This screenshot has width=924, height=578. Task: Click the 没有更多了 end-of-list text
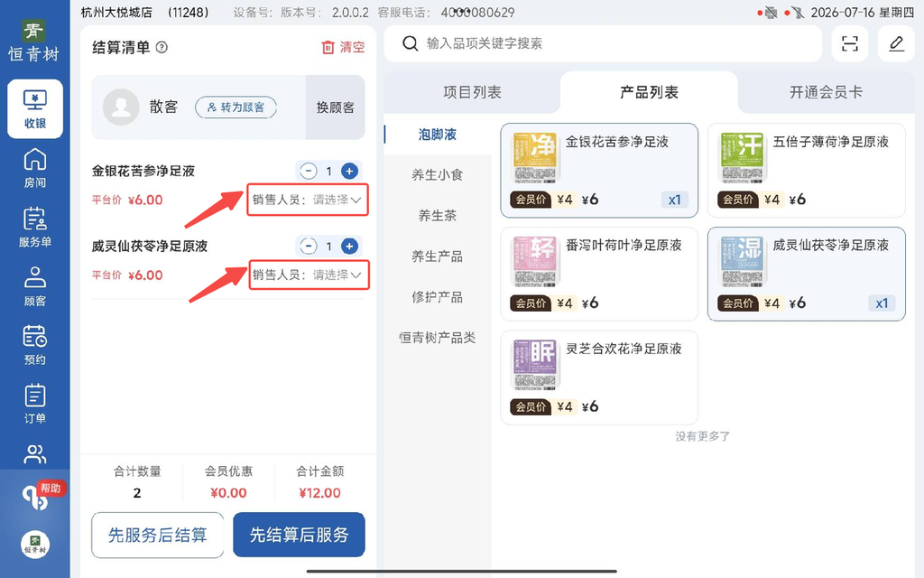(x=702, y=436)
